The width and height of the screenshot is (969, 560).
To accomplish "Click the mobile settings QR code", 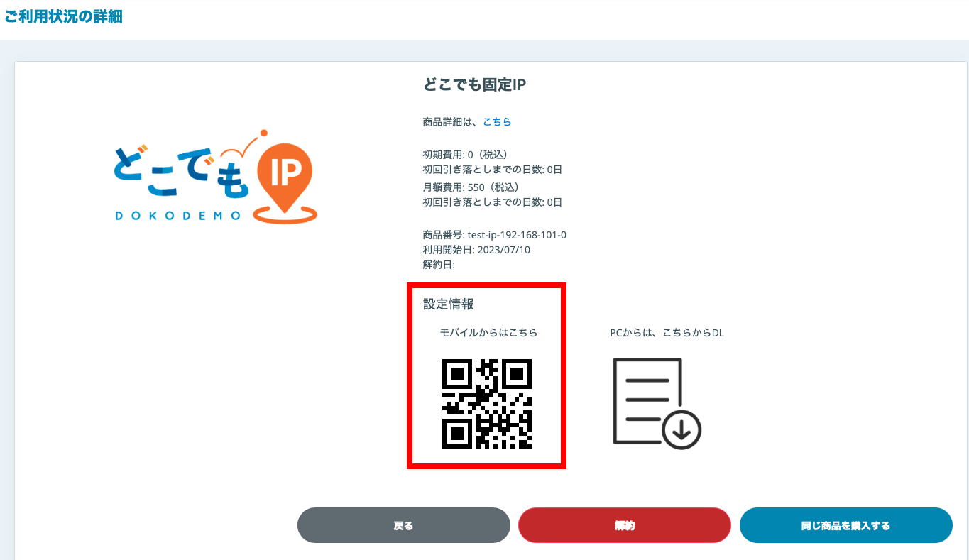I will click(x=487, y=404).
